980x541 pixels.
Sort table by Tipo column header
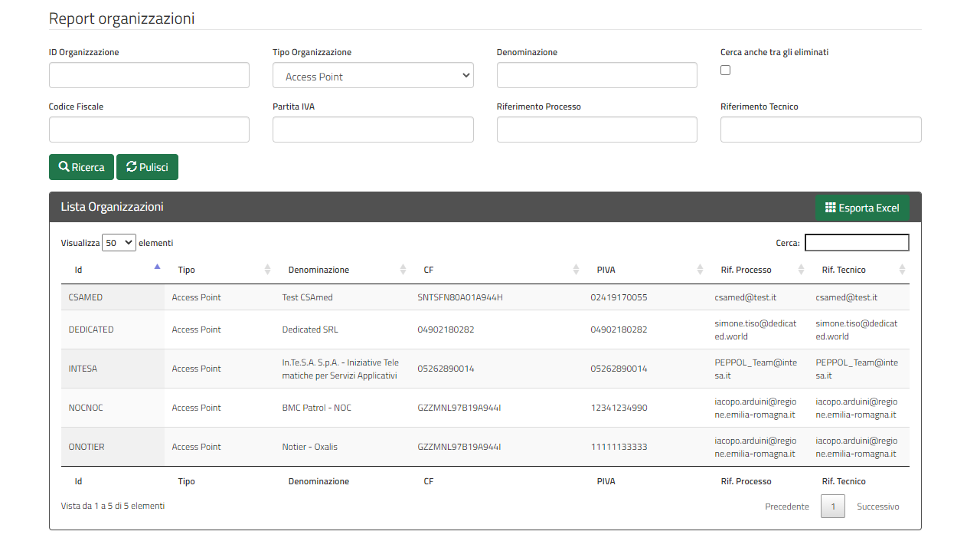220,270
